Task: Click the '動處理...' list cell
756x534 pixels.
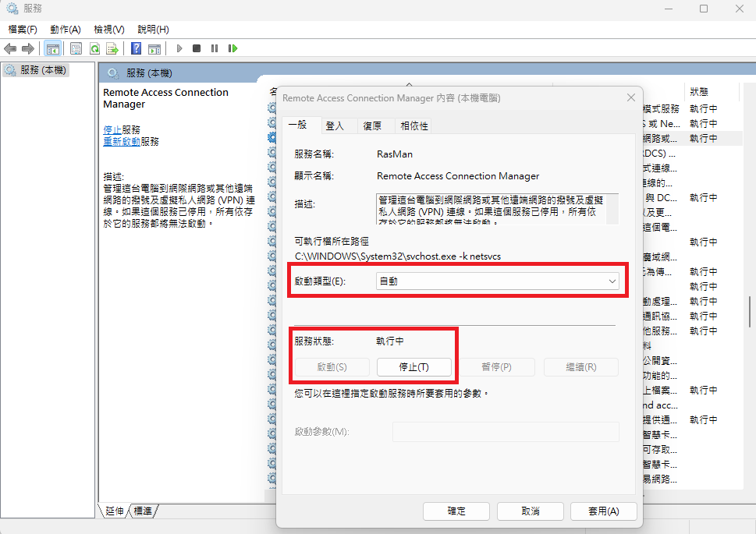Action: point(660,301)
